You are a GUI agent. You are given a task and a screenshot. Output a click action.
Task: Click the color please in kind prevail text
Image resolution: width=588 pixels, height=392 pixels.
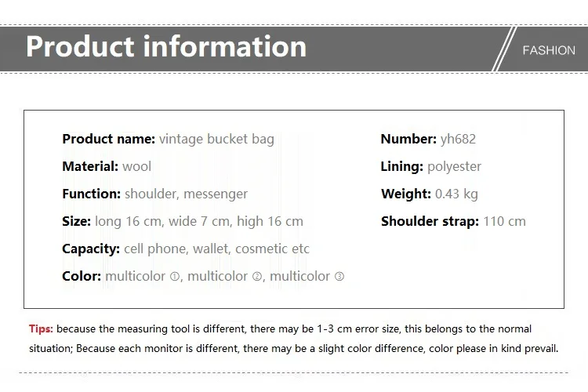493,348
